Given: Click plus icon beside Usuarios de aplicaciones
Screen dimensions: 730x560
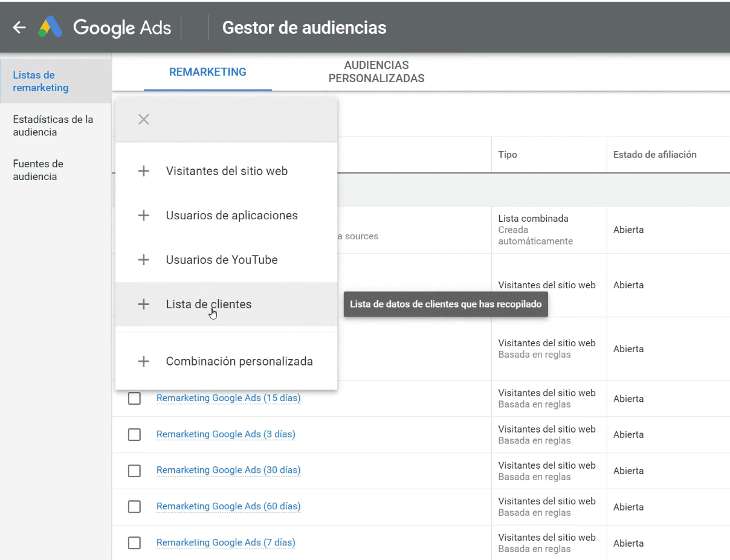Looking at the screenshot, I should (x=143, y=216).
